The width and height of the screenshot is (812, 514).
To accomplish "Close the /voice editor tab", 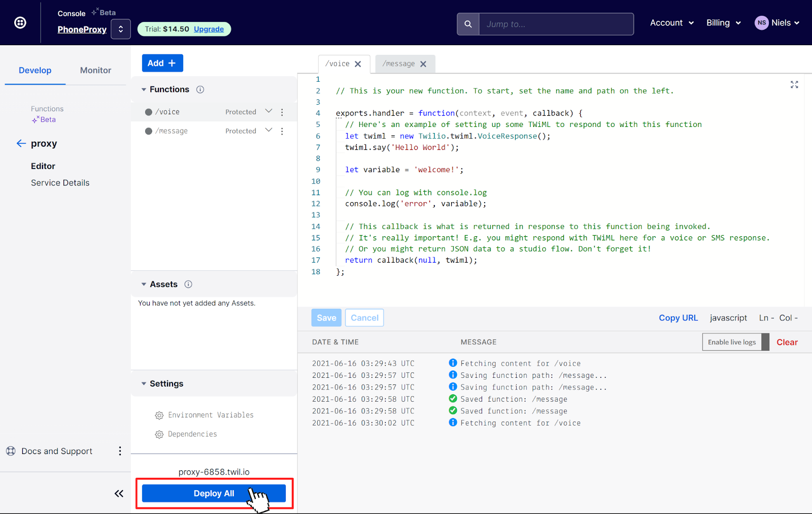I will pyautogui.click(x=358, y=64).
